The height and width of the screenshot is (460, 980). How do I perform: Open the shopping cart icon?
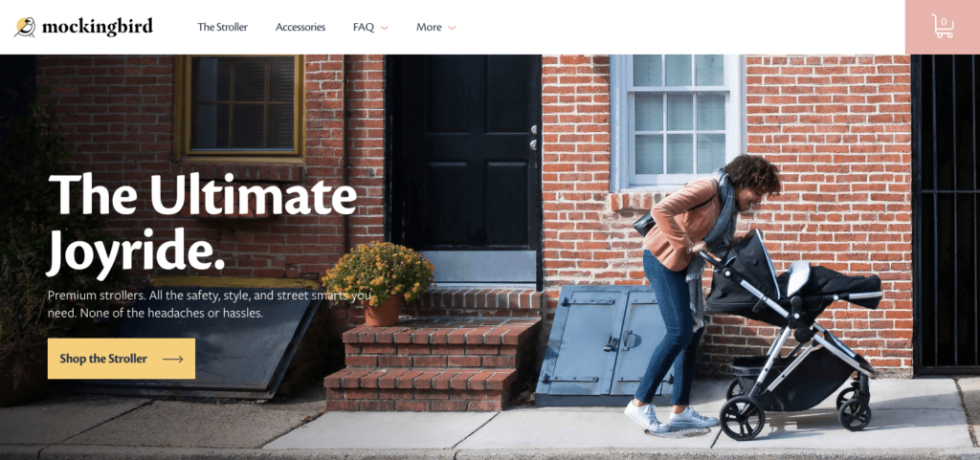click(943, 27)
